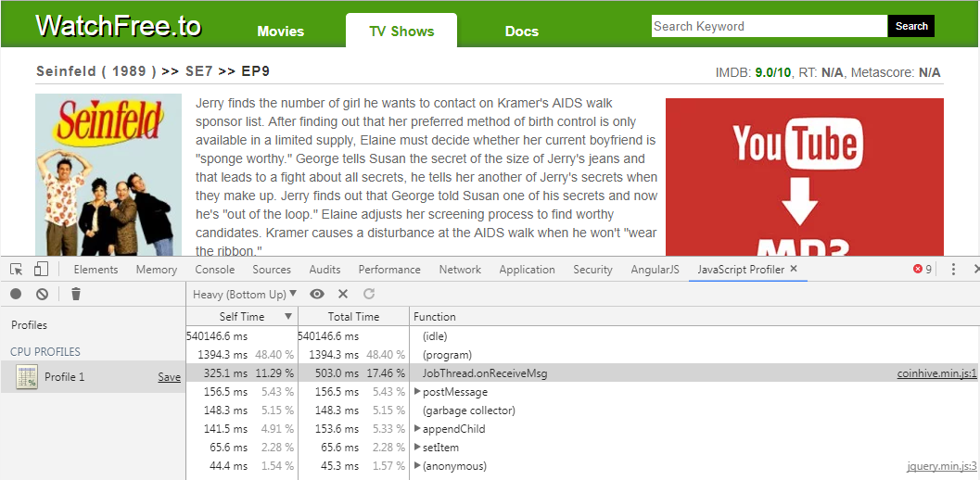The height and width of the screenshot is (480, 980).
Task: Delete selected profile using trash icon
Action: (76, 294)
